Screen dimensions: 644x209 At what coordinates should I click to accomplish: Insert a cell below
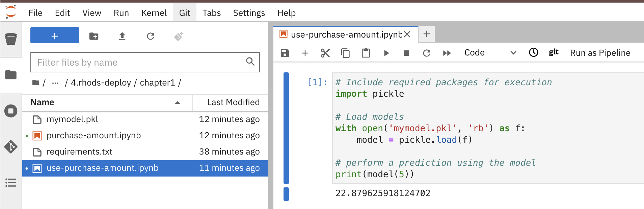pos(305,53)
